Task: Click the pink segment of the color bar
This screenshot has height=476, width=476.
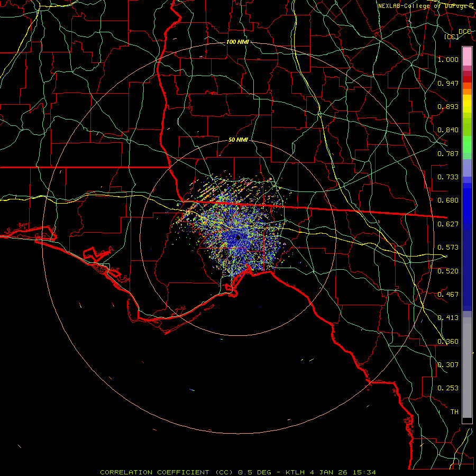Action: [467, 57]
